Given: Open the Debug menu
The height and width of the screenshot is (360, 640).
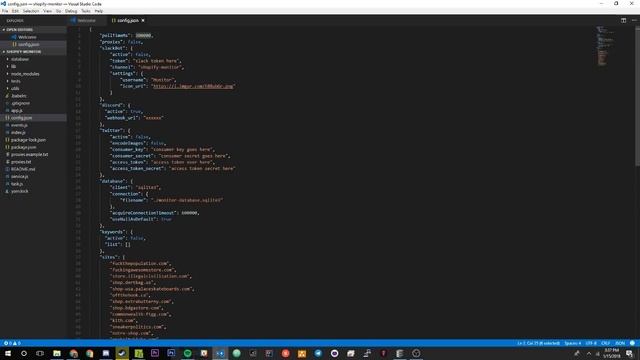Looking at the screenshot, I should pyautogui.click(x=71, y=11).
